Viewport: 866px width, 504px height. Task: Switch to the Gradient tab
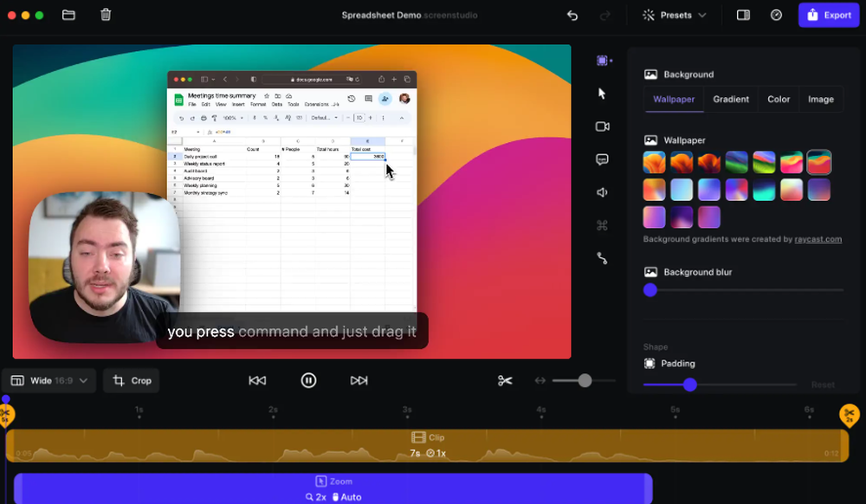click(x=731, y=100)
